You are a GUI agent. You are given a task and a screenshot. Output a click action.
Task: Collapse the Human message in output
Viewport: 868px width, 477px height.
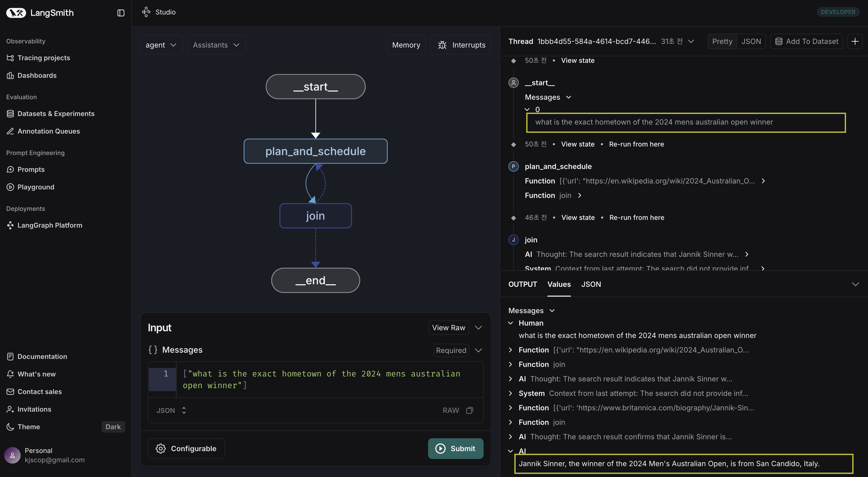pos(510,323)
